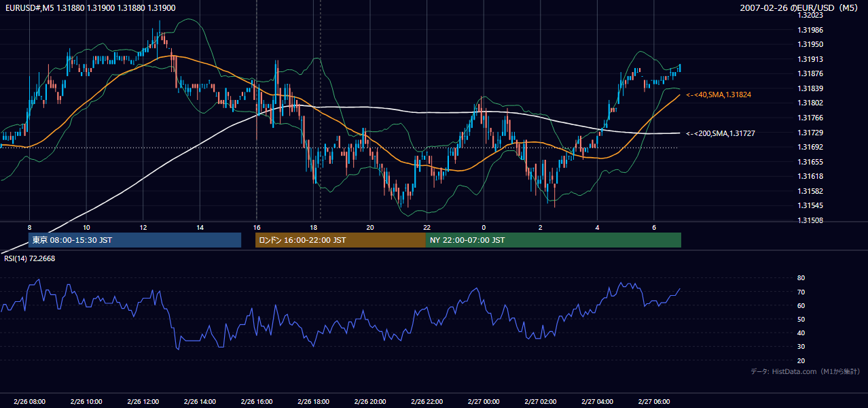Viewport: 868px width, 408px height.
Task: Click price axis value 1.31950
Action: (810, 44)
